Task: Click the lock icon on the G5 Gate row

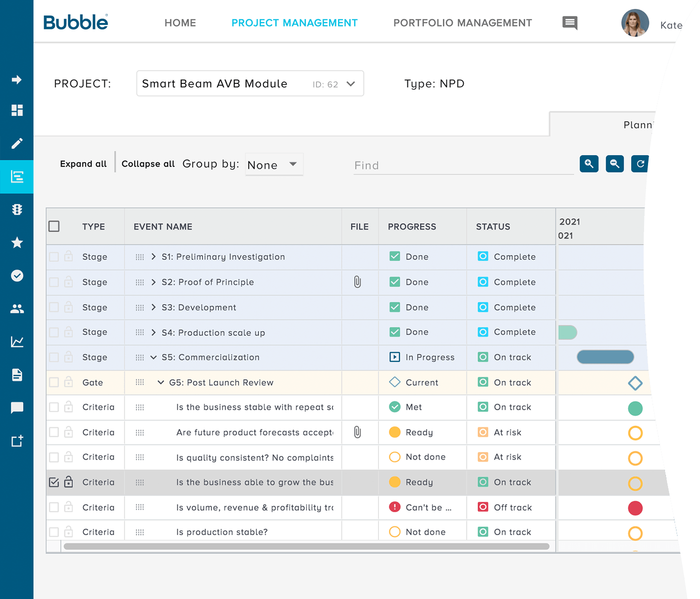Action: 68,382
